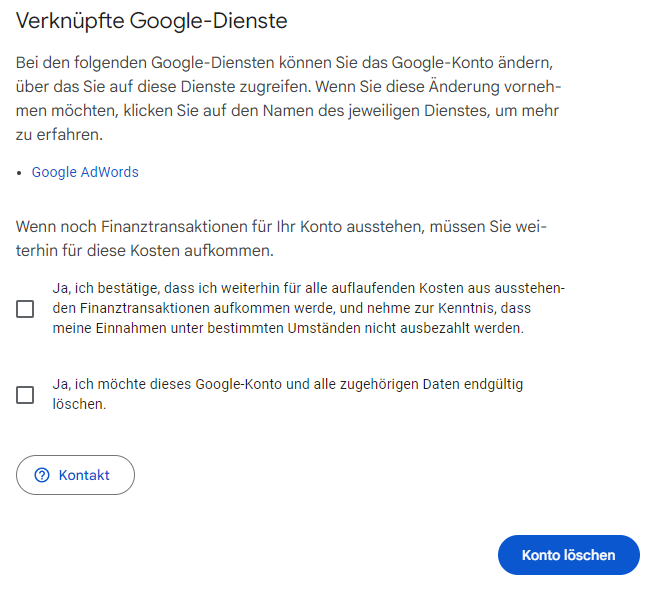
Task: Click the "Bei den folgenden Google-Diensten" paragraph line
Action: 282,63
